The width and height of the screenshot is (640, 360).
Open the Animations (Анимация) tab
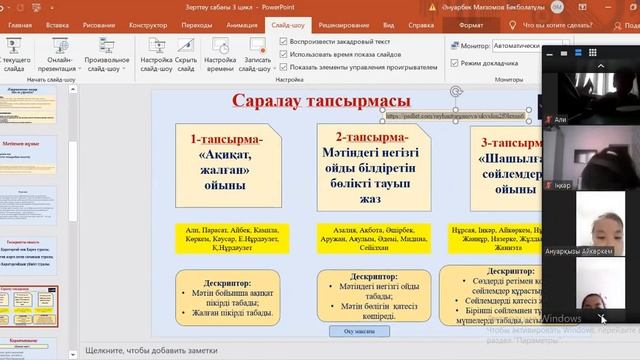(x=242, y=25)
